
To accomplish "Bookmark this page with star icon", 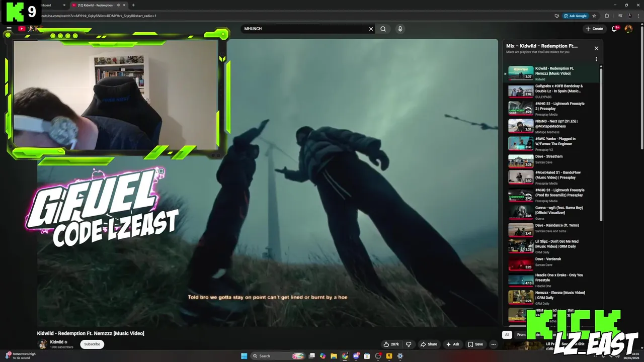I will click(594, 16).
